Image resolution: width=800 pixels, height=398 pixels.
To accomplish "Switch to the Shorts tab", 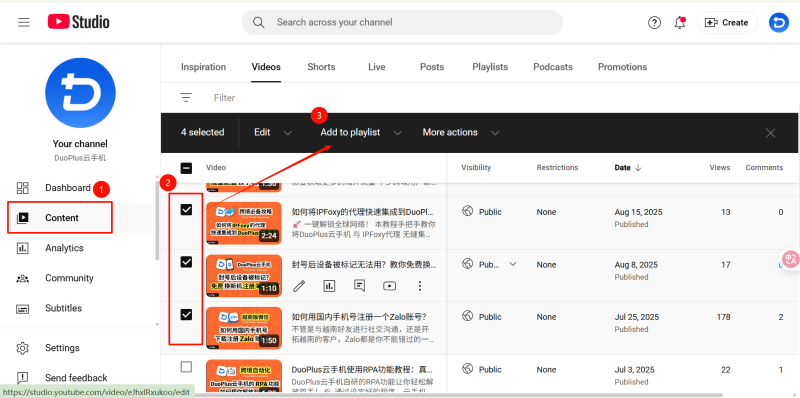I will coord(321,67).
